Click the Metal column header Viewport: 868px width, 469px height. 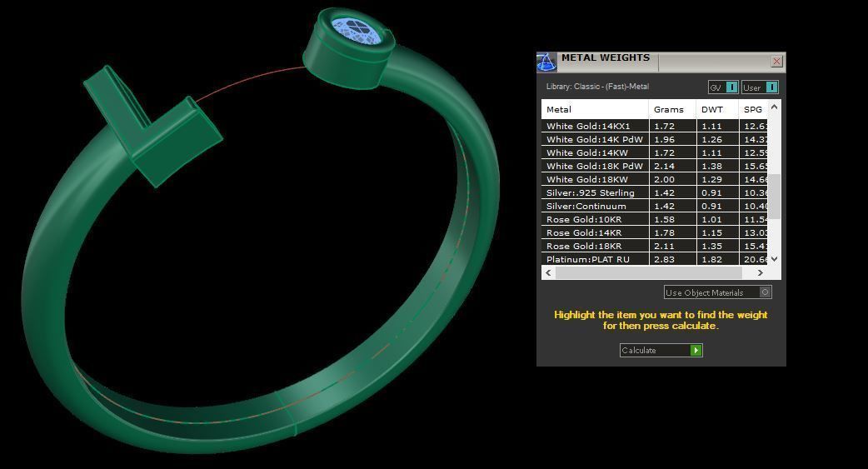[x=594, y=110]
